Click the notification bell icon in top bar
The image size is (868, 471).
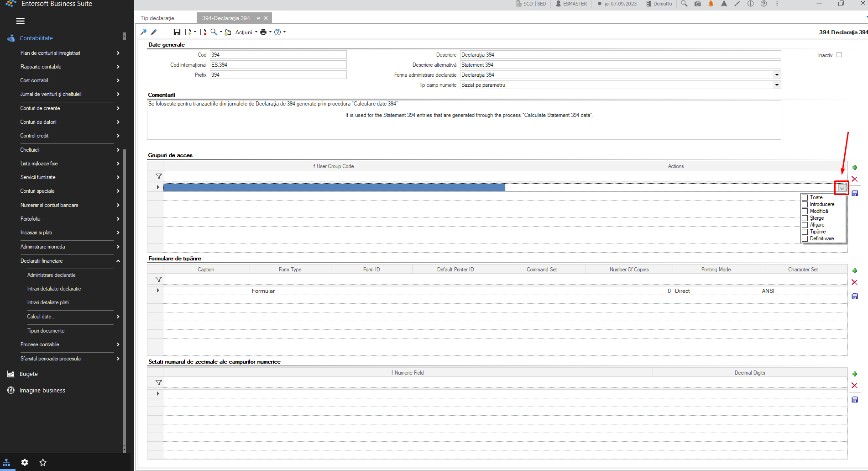pyautogui.click(x=711, y=4)
